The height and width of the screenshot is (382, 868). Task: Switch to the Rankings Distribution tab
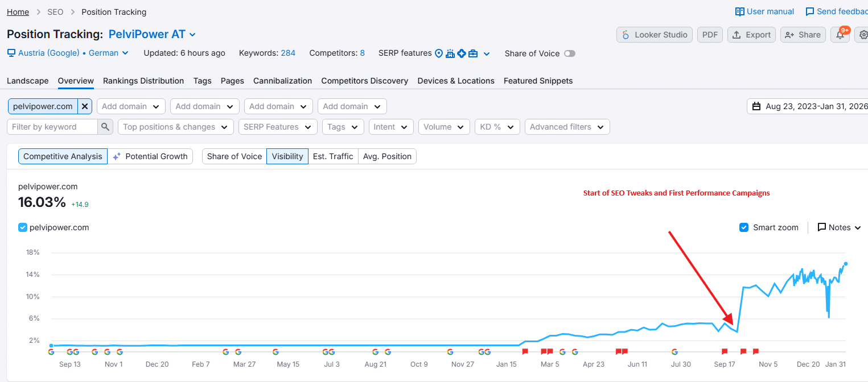coord(143,81)
